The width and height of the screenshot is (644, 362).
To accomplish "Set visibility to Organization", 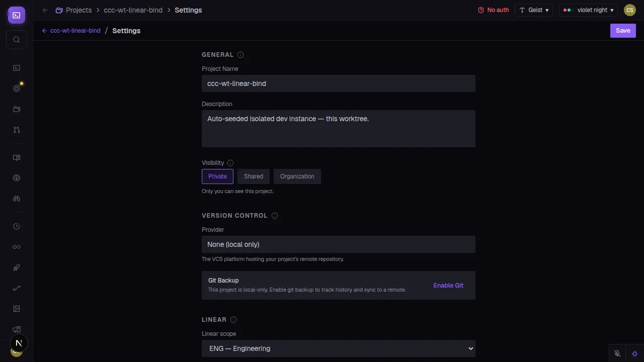I will [x=297, y=176].
